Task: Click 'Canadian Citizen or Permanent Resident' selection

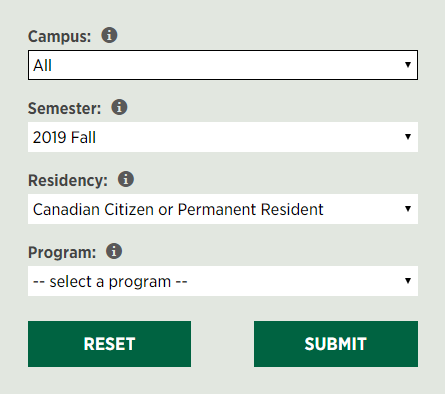Action: tap(178, 209)
